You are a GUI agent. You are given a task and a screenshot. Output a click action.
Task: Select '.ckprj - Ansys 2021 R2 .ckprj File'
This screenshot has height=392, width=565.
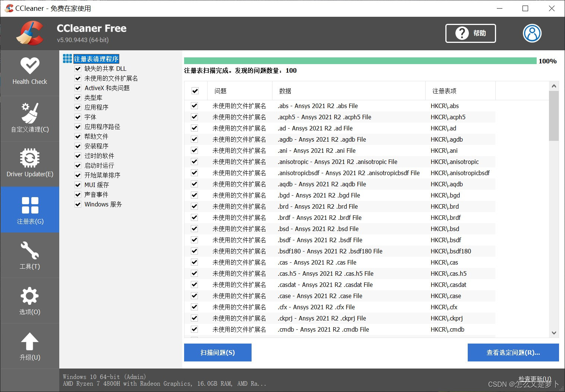click(x=322, y=318)
